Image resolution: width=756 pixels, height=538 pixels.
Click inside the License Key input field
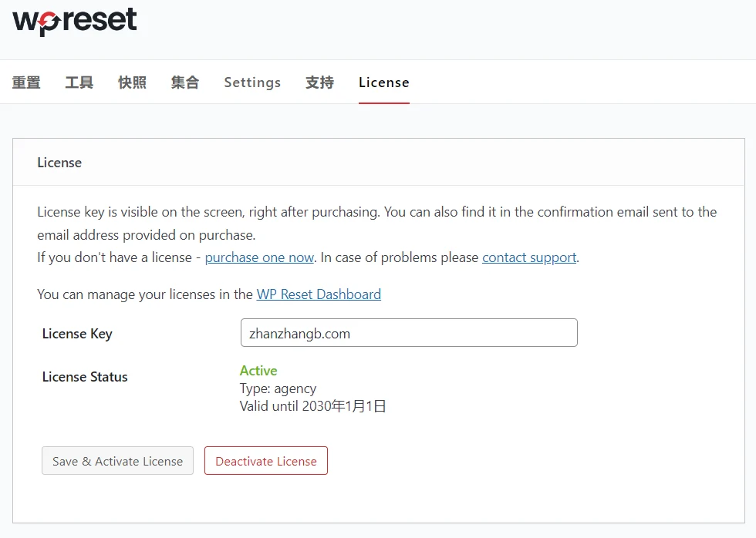409,332
